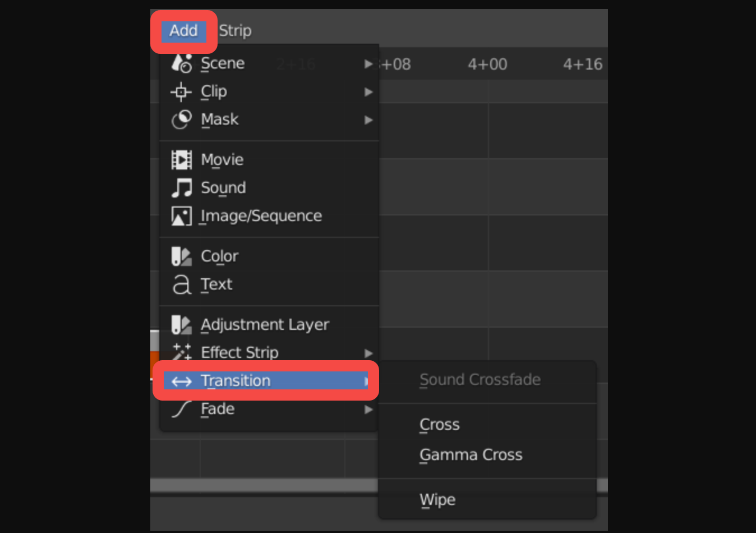Click the Clip tracker icon
This screenshot has height=533, width=756.
coord(181,91)
